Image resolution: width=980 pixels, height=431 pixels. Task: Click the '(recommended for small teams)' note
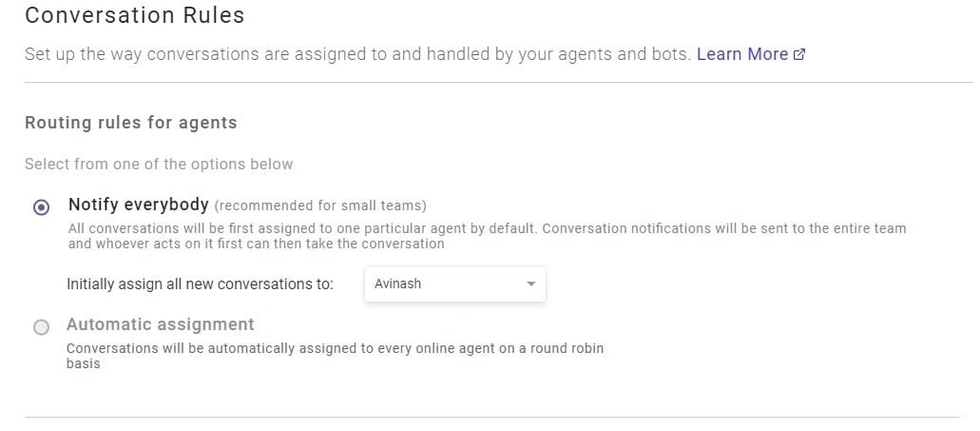320,206
